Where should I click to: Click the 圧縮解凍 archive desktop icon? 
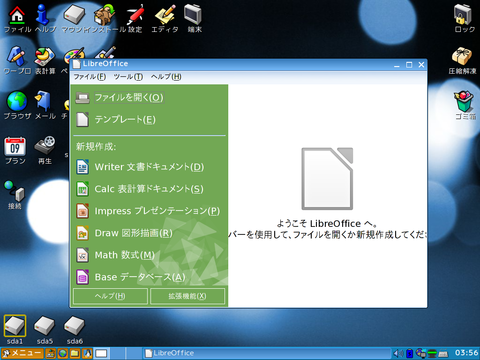pos(462,60)
